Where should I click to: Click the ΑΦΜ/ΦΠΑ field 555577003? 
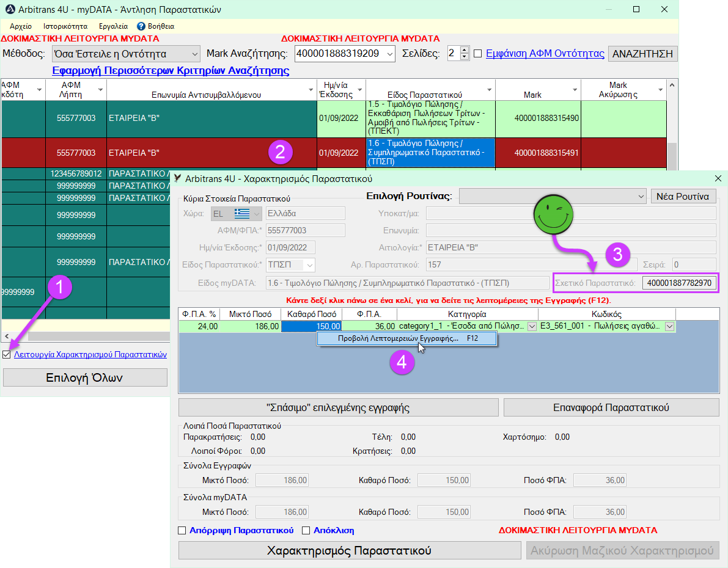pyautogui.click(x=306, y=231)
